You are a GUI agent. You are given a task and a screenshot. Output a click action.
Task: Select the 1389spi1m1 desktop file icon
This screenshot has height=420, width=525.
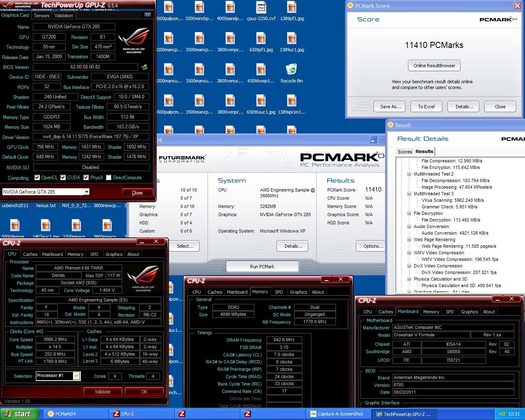(x=292, y=105)
